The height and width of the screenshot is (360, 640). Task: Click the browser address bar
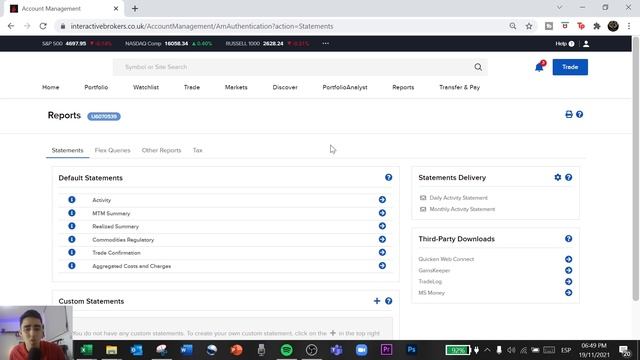click(x=282, y=26)
